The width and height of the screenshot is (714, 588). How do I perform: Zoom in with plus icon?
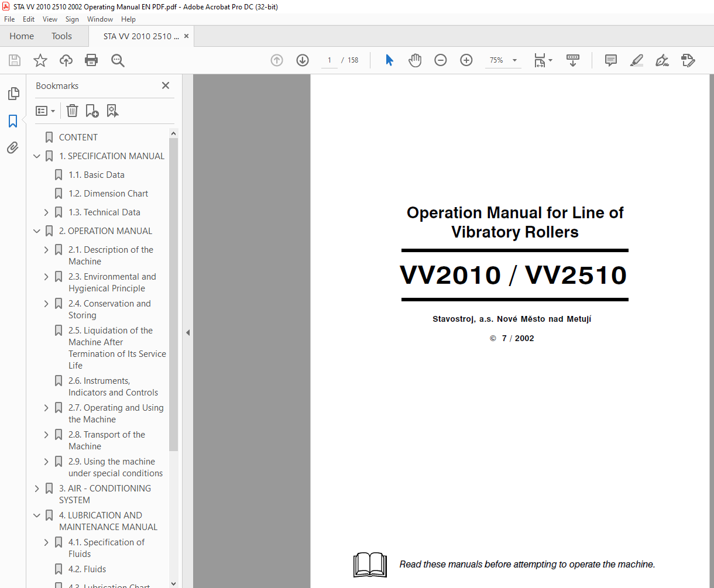466,60
